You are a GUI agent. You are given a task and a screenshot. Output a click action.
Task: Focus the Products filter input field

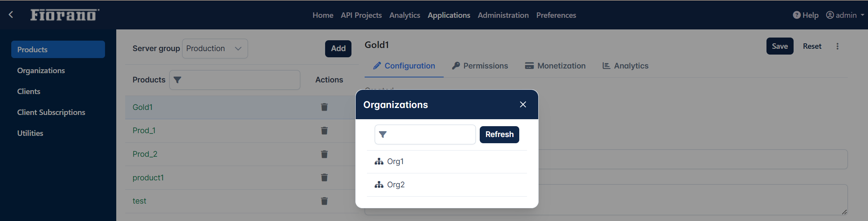pyautogui.click(x=235, y=80)
